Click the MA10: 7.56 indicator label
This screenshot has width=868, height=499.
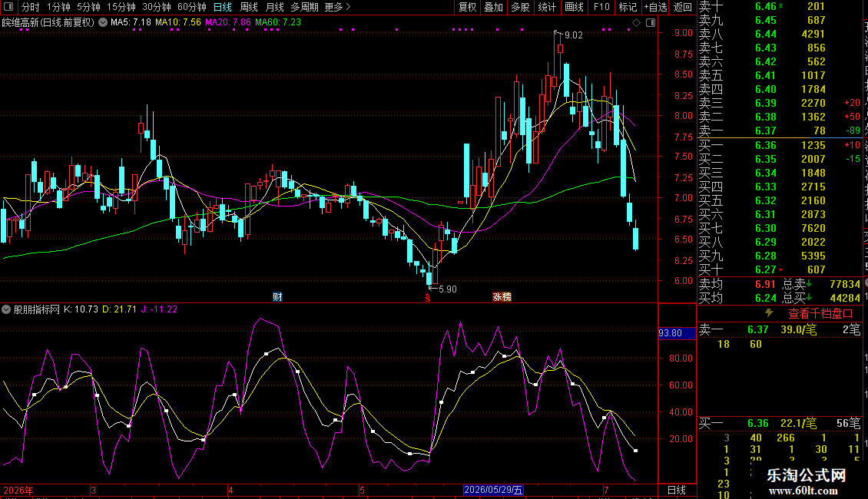pos(177,22)
